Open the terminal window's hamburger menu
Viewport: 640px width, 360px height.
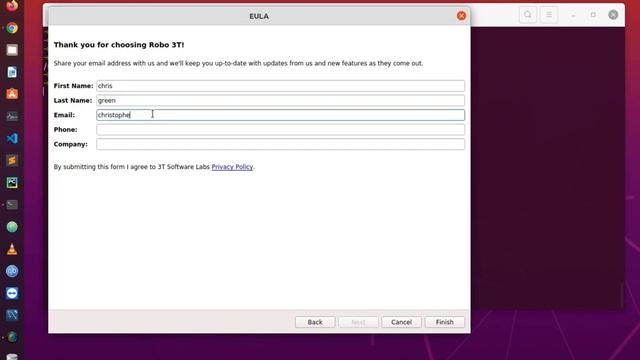549,15
